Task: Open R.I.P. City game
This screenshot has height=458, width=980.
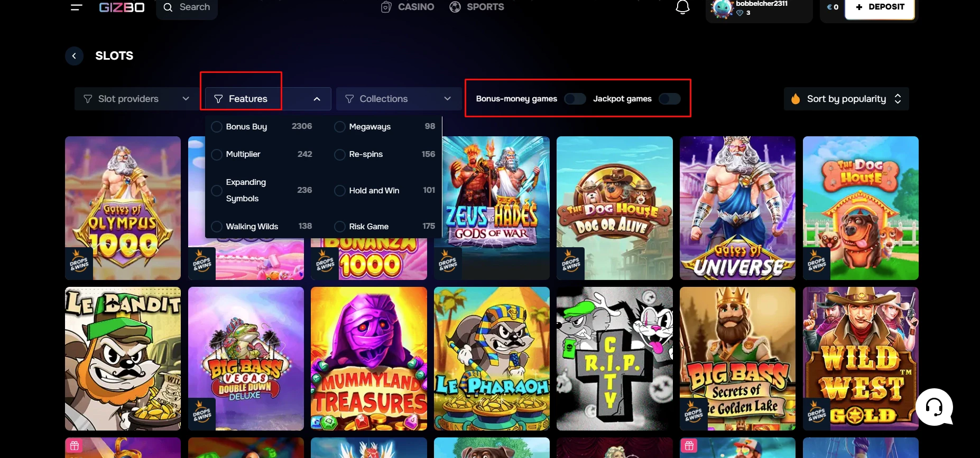Action: tap(615, 359)
